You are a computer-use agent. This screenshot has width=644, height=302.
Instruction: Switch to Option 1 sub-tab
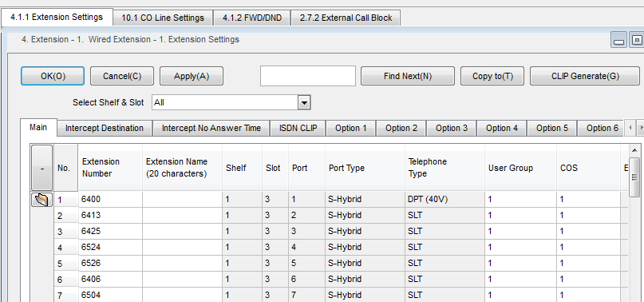pos(351,128)
